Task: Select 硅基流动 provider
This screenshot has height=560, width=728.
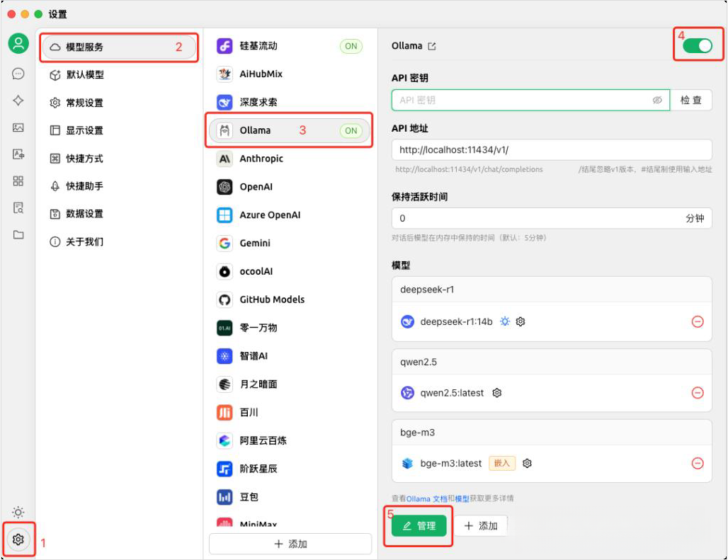Action: point(290,46)
